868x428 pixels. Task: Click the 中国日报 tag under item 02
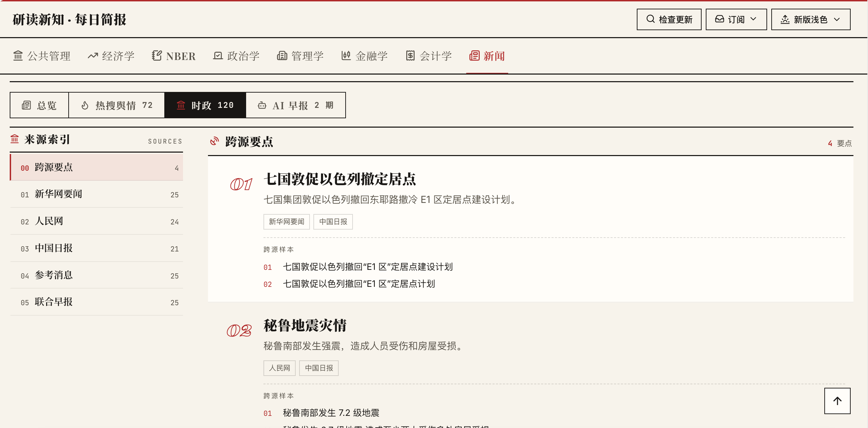pyautogui.click(x=319, y=368)
